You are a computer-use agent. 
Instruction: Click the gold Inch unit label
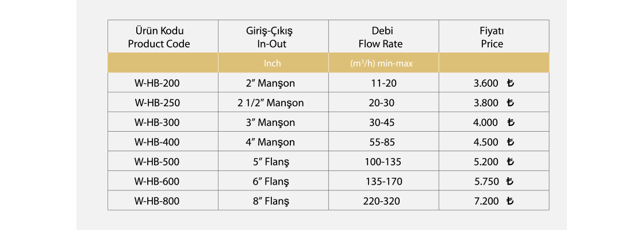pos(272,64)
